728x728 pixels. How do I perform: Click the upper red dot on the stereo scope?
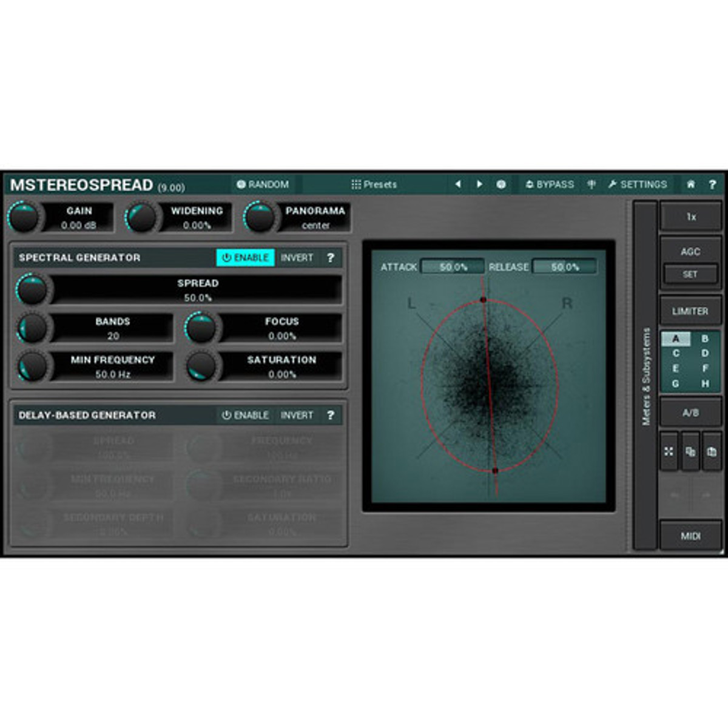pos(484,300)
